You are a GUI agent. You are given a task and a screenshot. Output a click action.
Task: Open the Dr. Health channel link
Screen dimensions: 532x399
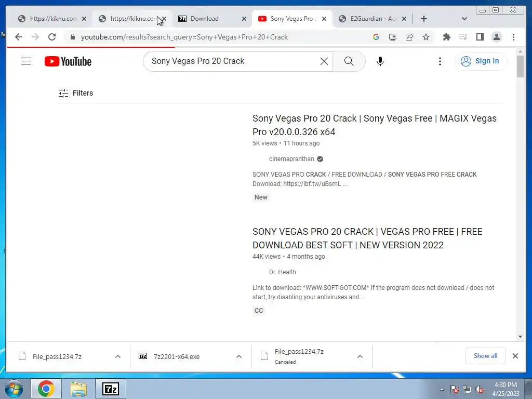[283, 272]
